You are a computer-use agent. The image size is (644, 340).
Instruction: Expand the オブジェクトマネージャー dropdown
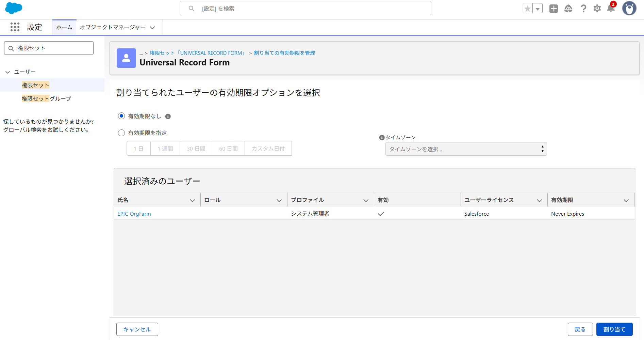click(152, 27)
